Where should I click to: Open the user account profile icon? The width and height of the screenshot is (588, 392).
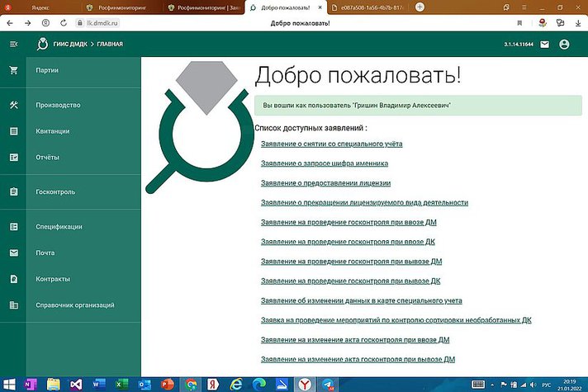point(564,45)
